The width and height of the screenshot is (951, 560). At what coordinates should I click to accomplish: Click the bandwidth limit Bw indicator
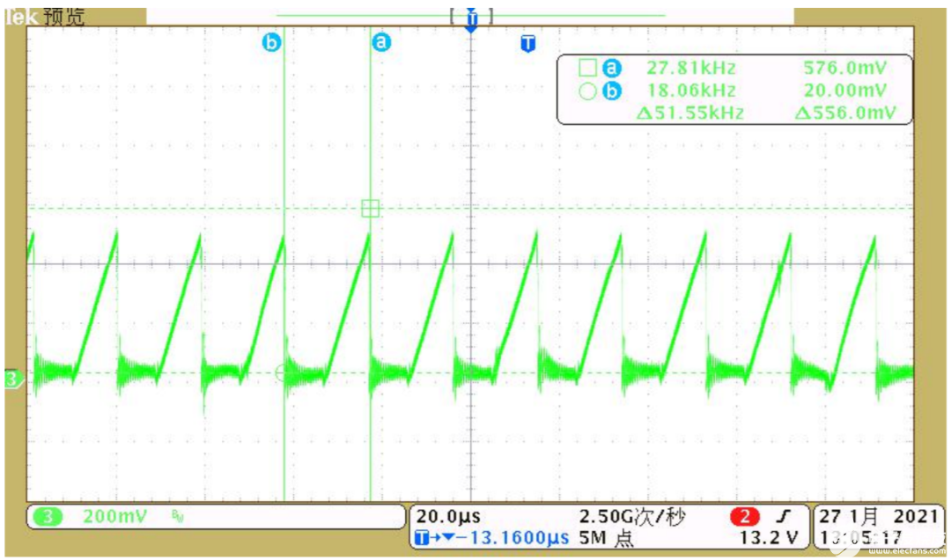coord(178,517)
